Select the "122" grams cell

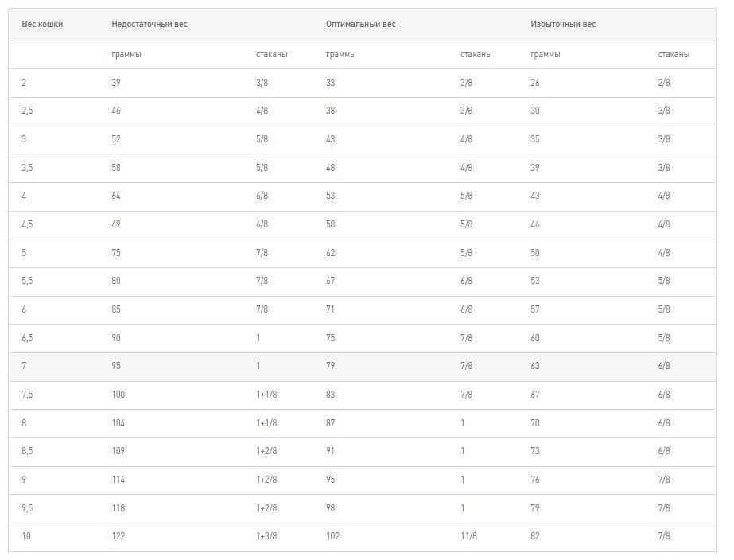[x=118, y=536]
